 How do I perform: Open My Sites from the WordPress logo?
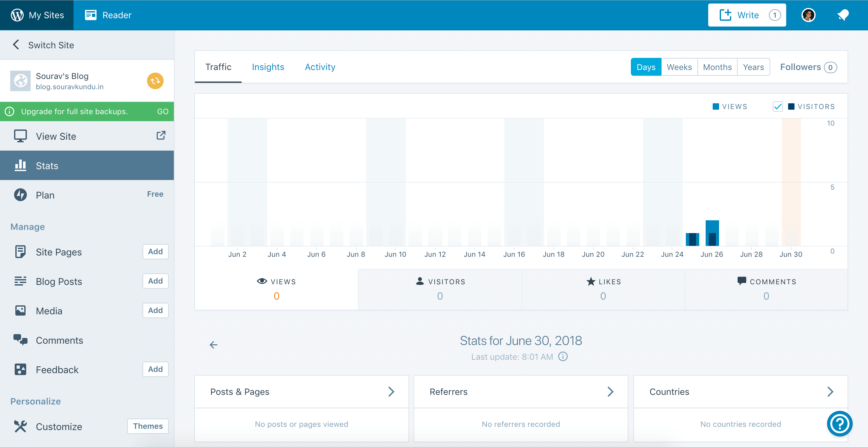37,15
